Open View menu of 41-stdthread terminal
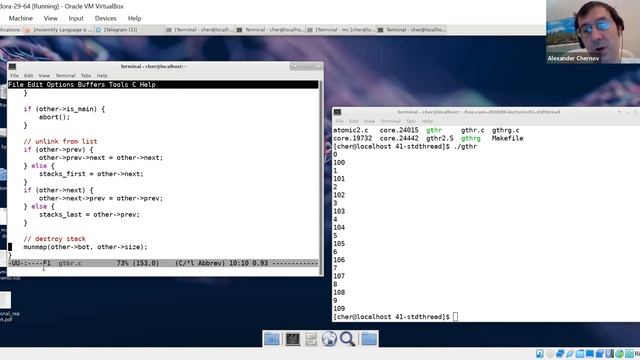This screenshot has height=360, width=640. click(369, 121)
